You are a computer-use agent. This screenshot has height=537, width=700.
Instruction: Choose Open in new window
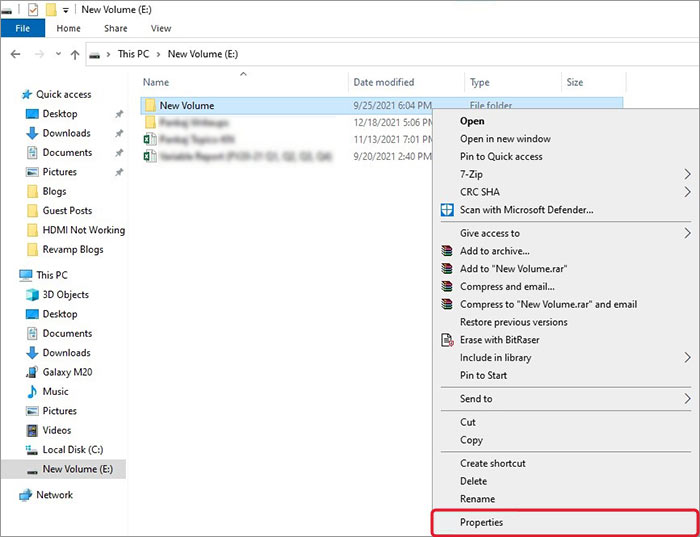coord(505,139)
